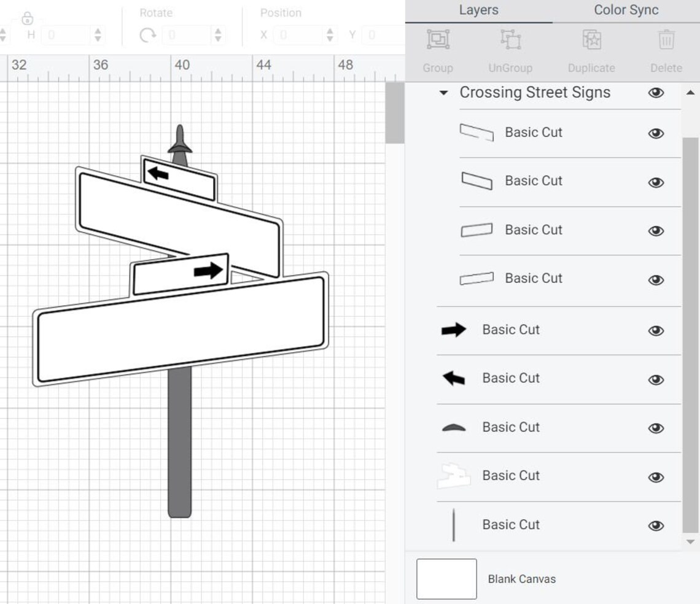
Task: Select the topmost Basic Cut layer
Action: [533, 132]
